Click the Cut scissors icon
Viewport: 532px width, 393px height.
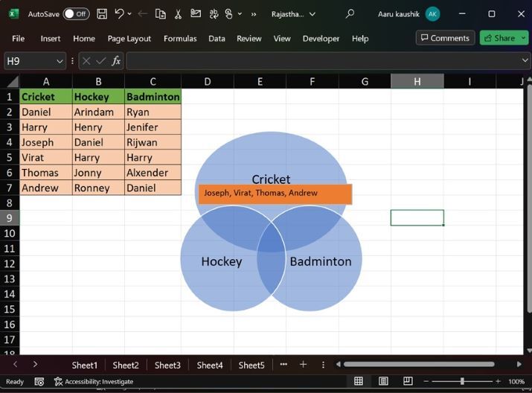click(178, 14)
